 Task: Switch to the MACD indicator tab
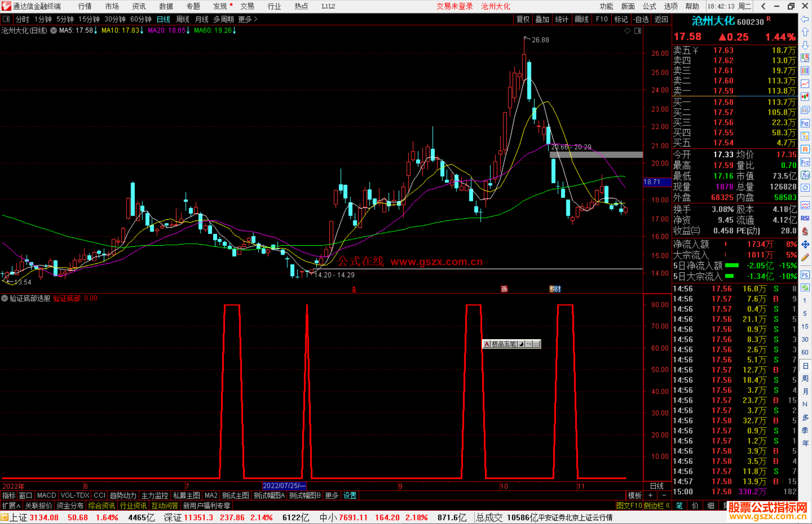pos(46,495)
